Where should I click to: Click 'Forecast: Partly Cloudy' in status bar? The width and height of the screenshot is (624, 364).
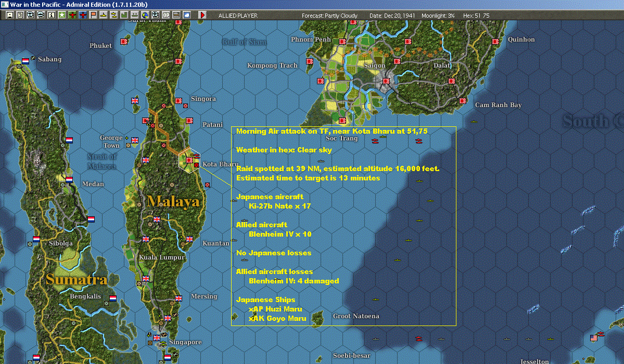[x=329, y=16]
